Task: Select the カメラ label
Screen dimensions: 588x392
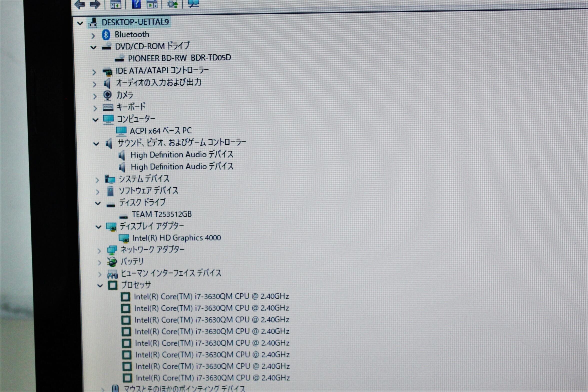Action: click(124, 95)
